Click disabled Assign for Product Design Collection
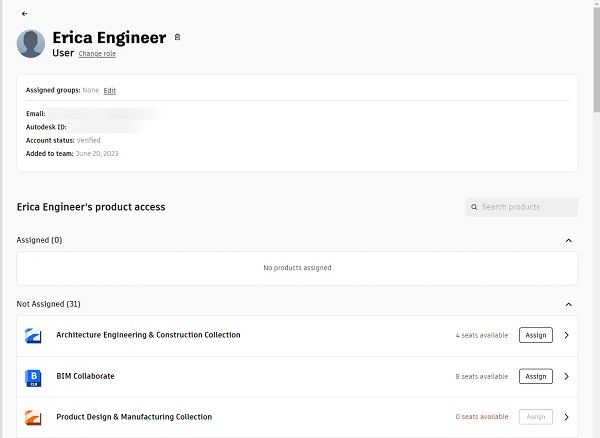Image resolution: width=600 pixels, height=438 pixels. point(536,417)
